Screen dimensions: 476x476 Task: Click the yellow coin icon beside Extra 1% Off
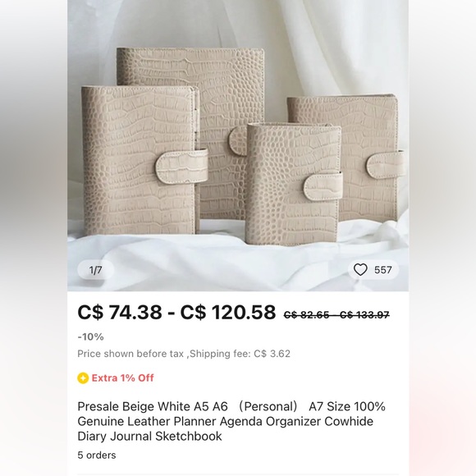tap(83, 378)
